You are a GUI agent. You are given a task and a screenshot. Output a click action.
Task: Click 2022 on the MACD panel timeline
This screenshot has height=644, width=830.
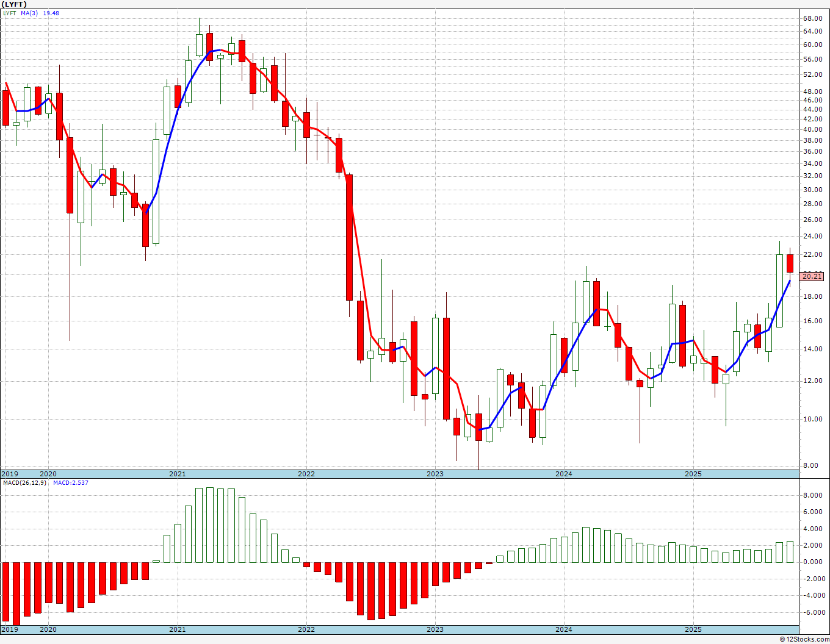click(306, 629)
